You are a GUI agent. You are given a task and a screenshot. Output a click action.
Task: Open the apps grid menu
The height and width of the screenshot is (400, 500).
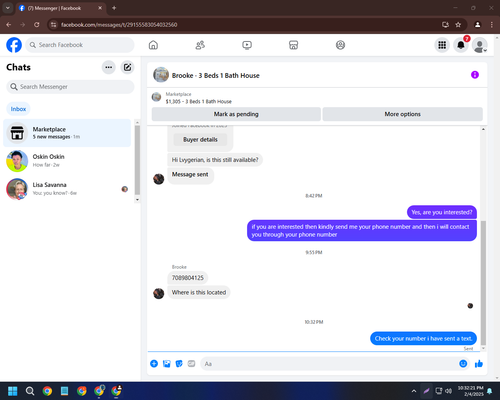point(442,45)
